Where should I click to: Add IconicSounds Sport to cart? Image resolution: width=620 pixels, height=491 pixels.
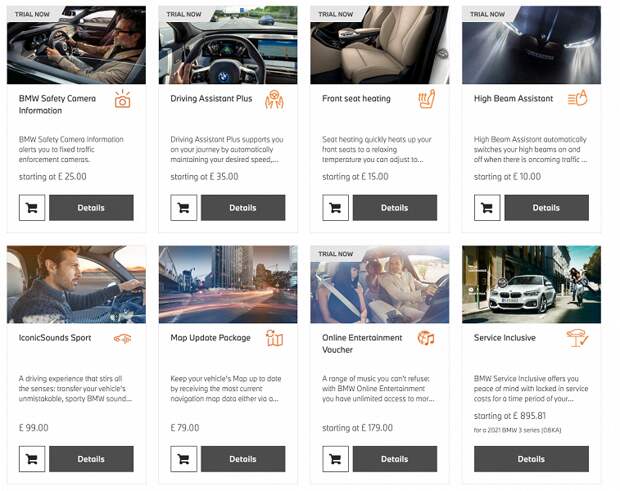(x=32, y=459)
